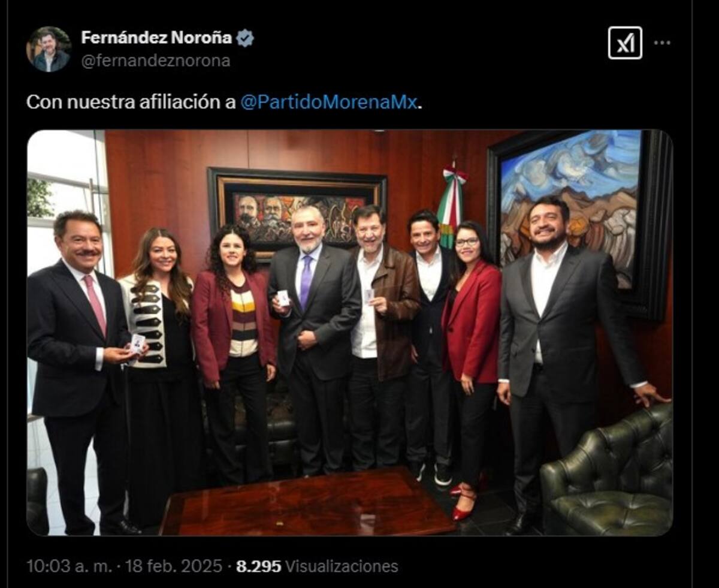
Task: Open Fernández Noroña's profile avatar
Action: point(49,49)
